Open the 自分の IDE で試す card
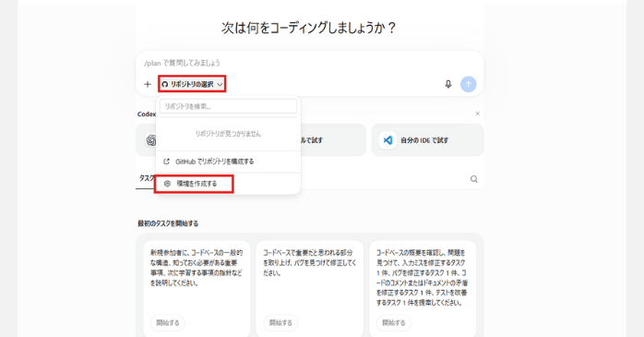The width and height of the screenshot is (644, 337). (x=427, y=140)
